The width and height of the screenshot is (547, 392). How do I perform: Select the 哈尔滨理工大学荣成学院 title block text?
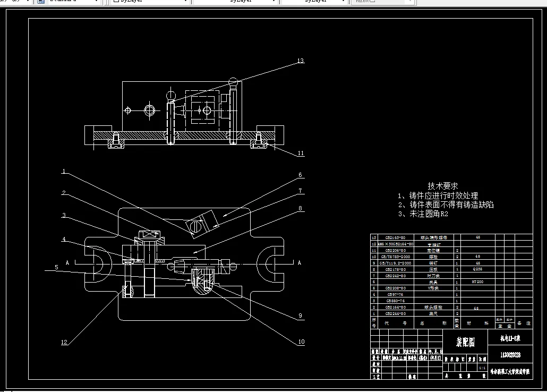[510, 372]
